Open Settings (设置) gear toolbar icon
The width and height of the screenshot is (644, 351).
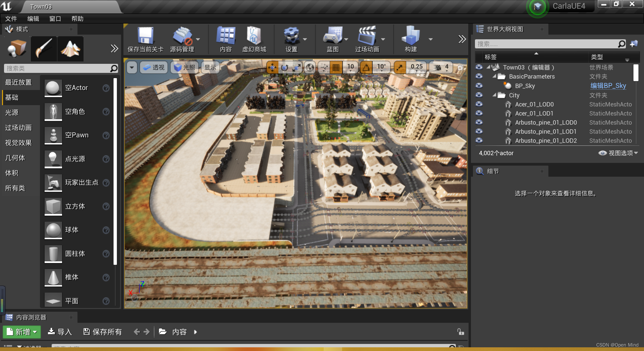click(291, 36)
